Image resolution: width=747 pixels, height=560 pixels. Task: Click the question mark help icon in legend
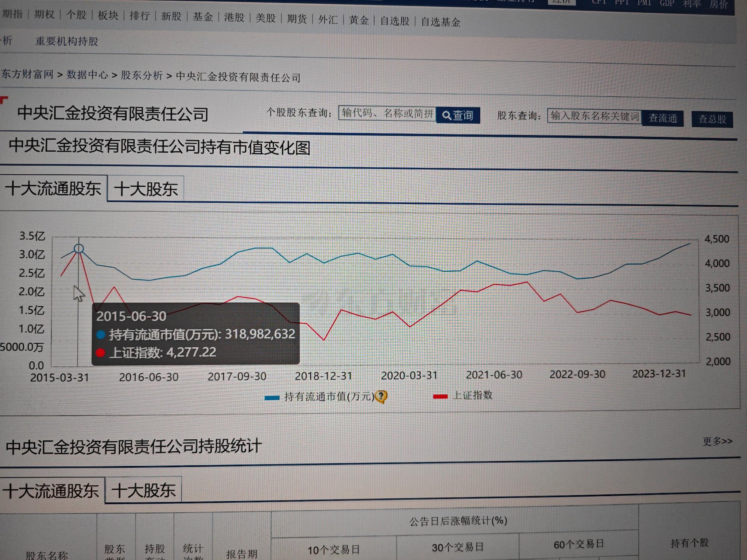[x=381, y=396]
